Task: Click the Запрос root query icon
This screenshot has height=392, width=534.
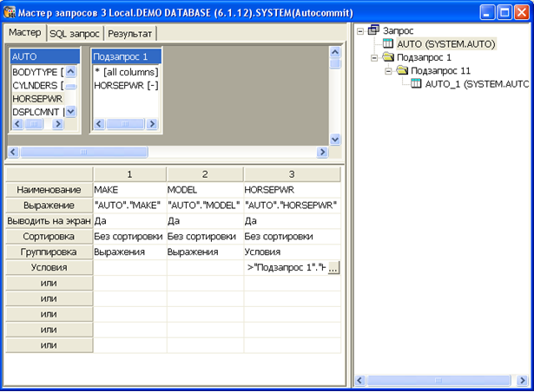Action: point(373,30)
